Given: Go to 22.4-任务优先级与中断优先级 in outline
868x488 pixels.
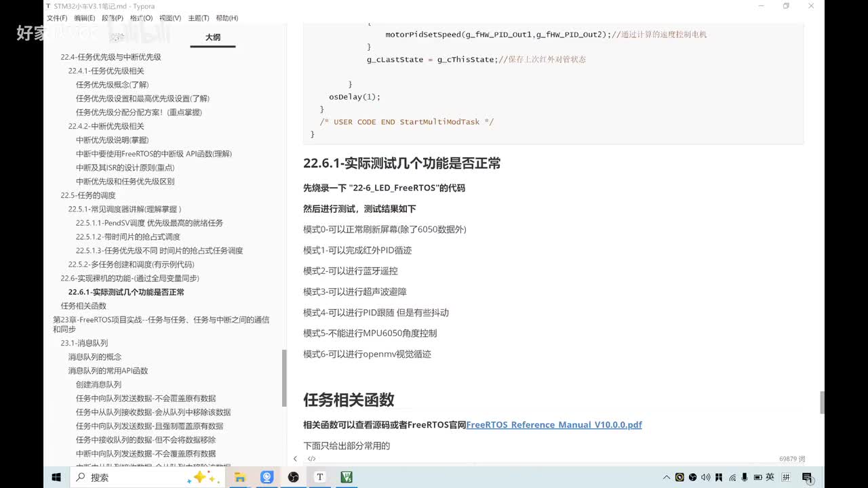Looking at the screenshot, I should (111, 57).
